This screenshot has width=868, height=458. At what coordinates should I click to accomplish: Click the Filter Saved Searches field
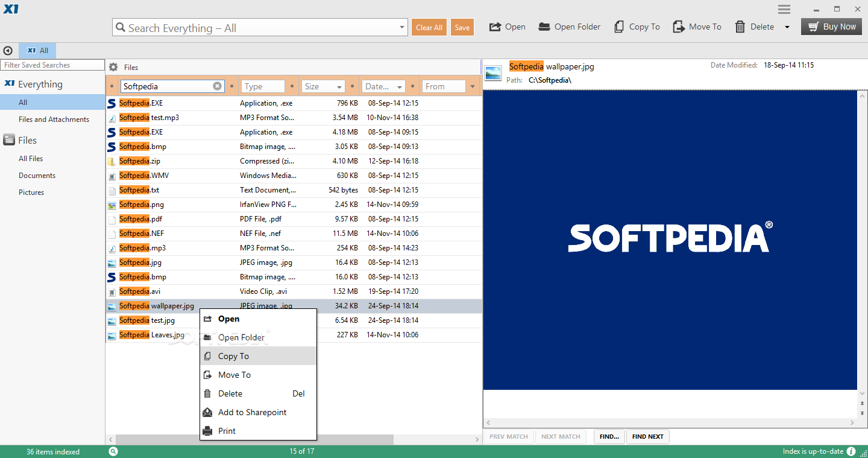tap(52, 65)
